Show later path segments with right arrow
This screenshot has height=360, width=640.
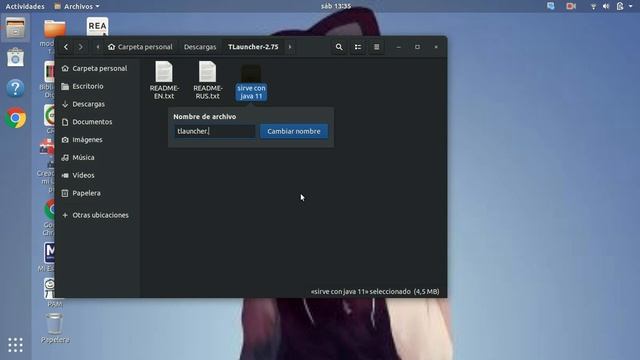290,47
